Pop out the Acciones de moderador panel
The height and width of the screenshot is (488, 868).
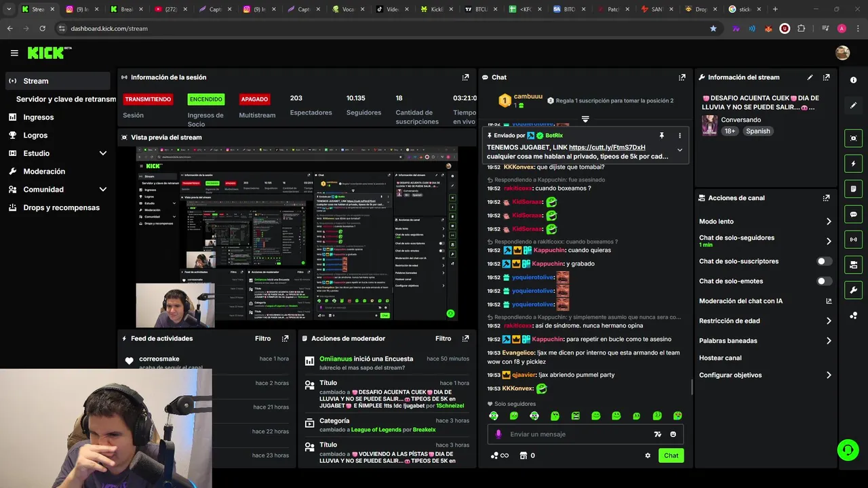point(465,338)
